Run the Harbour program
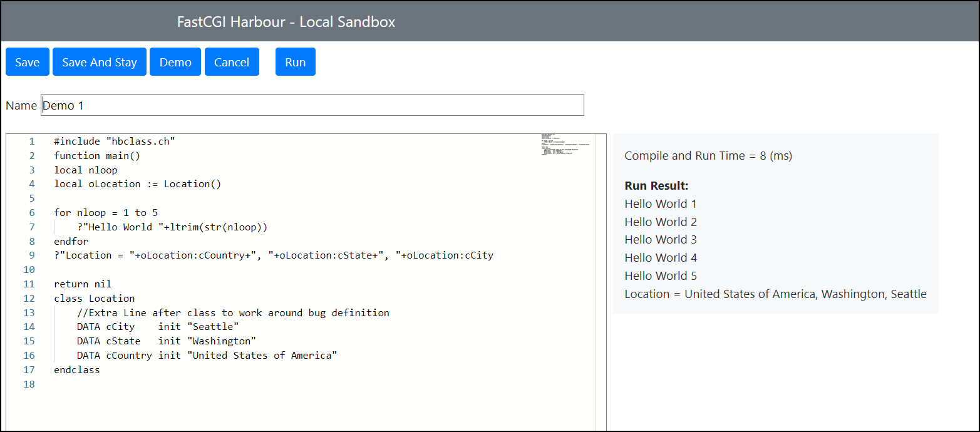 coord(295,62)
